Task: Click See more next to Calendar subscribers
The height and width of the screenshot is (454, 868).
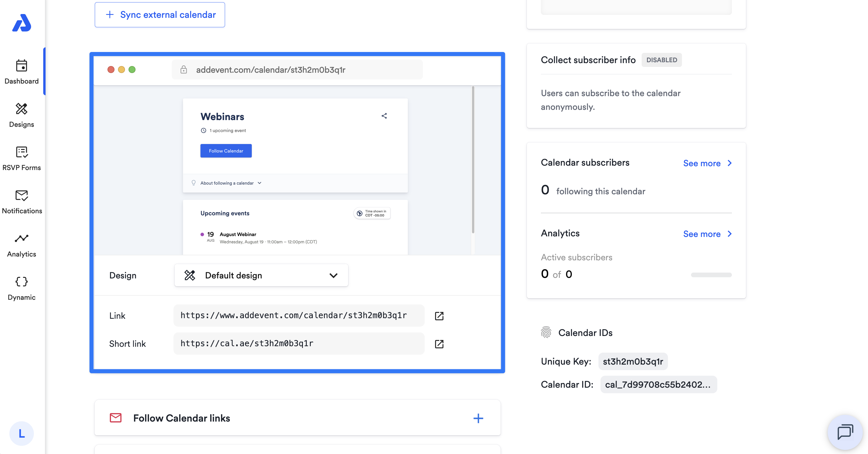Action: (707, 164)
